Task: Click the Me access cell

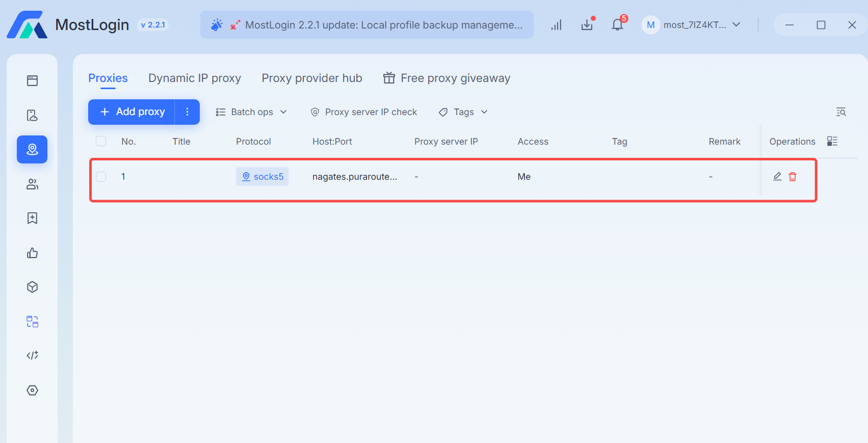Action: (x=524, y=177)
